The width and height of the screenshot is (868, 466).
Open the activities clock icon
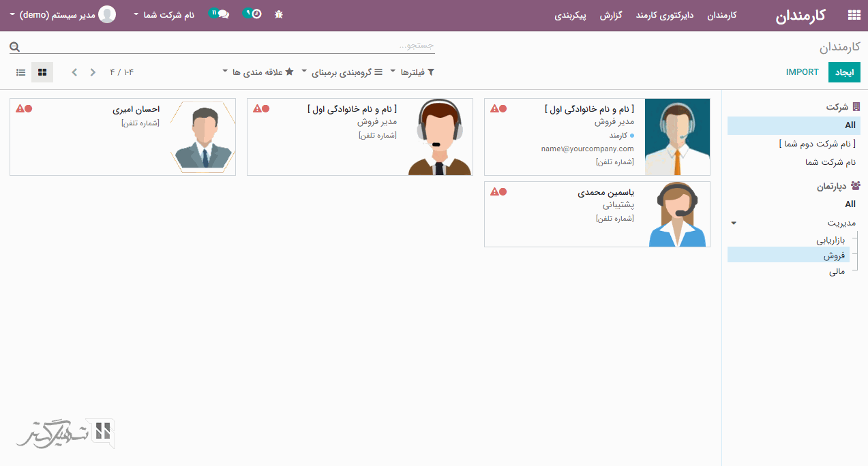pos(255,14)
